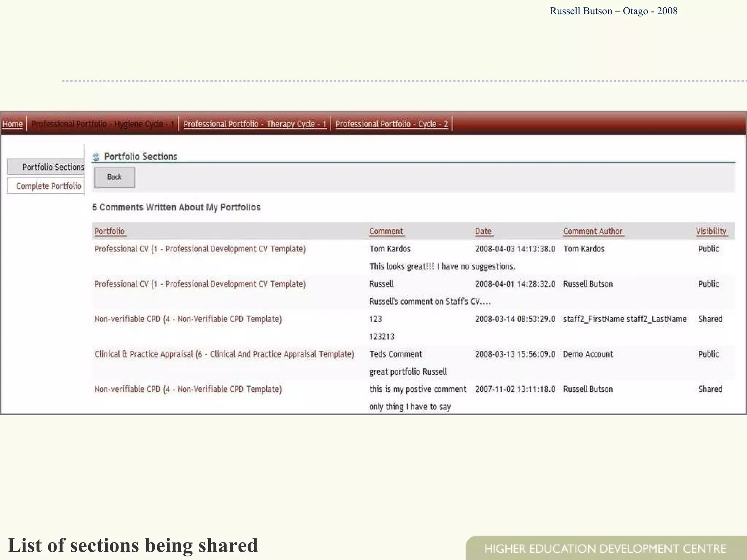Click date 2008-03-14 08:53:29.0

tap(515, 319)
